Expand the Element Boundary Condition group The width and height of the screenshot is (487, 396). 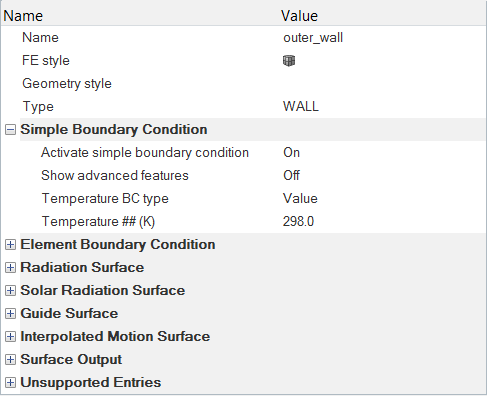(10, 245)
